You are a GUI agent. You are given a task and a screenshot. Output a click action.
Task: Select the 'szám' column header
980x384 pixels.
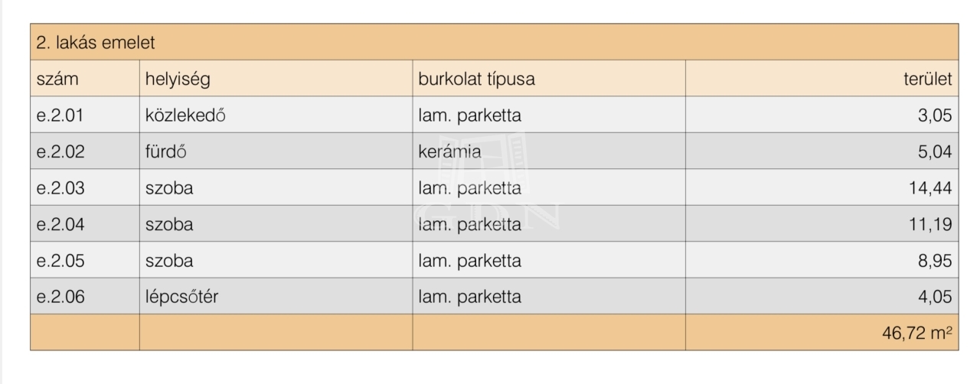click(x=57, y=79)
